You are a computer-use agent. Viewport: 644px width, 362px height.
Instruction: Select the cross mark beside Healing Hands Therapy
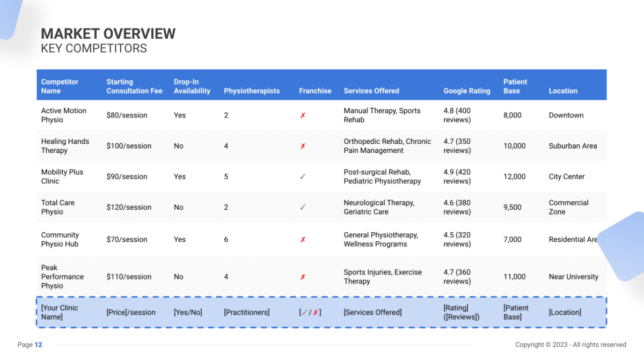coord(304,145)
